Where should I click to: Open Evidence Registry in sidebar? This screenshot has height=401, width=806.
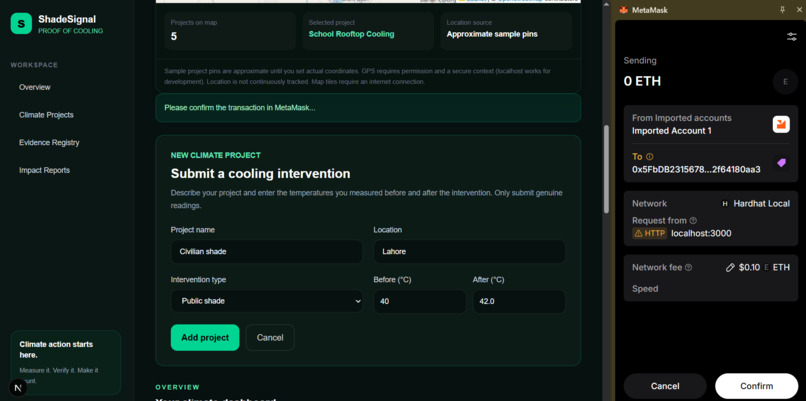pyautogui.click(x=49, y=143)
